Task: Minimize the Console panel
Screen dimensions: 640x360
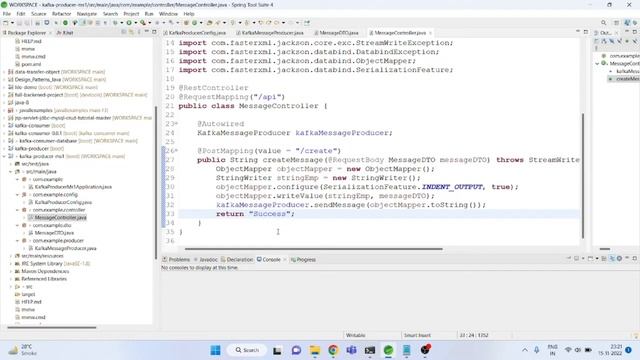Action: tap(627, 258)
